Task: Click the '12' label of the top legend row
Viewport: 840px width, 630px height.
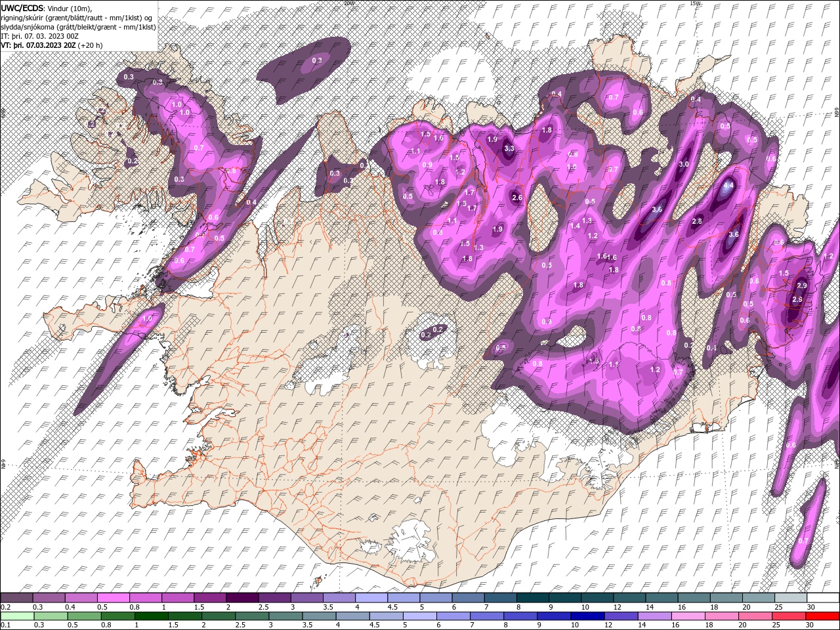Action: (x=617, y=607)
